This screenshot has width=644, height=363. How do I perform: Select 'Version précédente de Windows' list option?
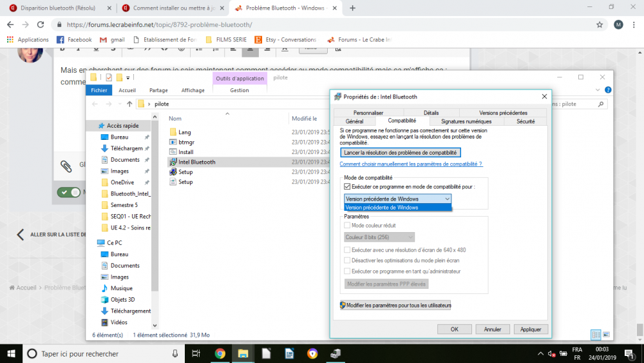[397, 208]
